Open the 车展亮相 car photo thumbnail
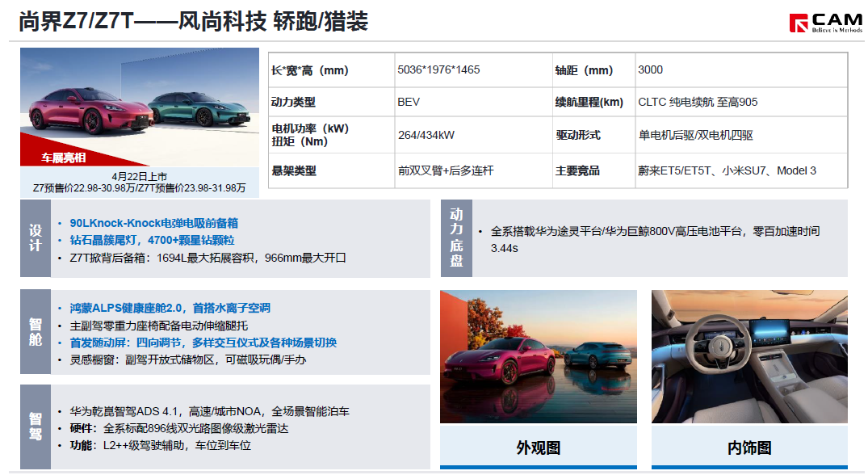868x475 pixels. [140, 107]
